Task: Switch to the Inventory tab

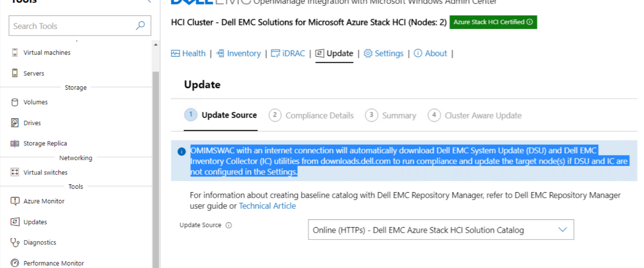Action: (x=238, y=53)
